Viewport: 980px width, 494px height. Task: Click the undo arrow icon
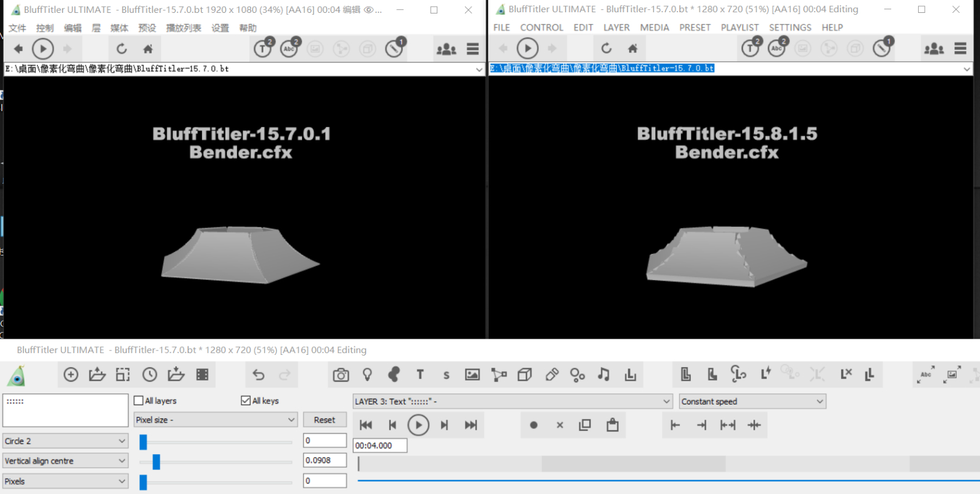[258, 374]
